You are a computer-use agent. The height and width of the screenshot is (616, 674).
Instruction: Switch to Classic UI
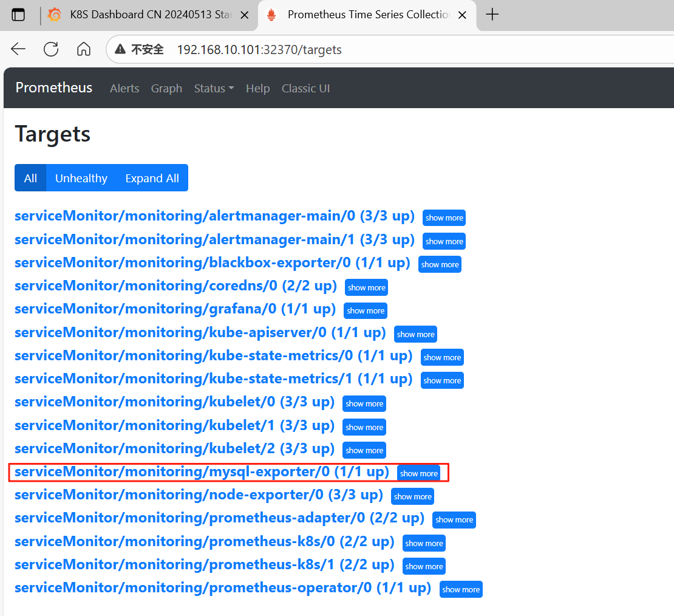pos(305,89)
